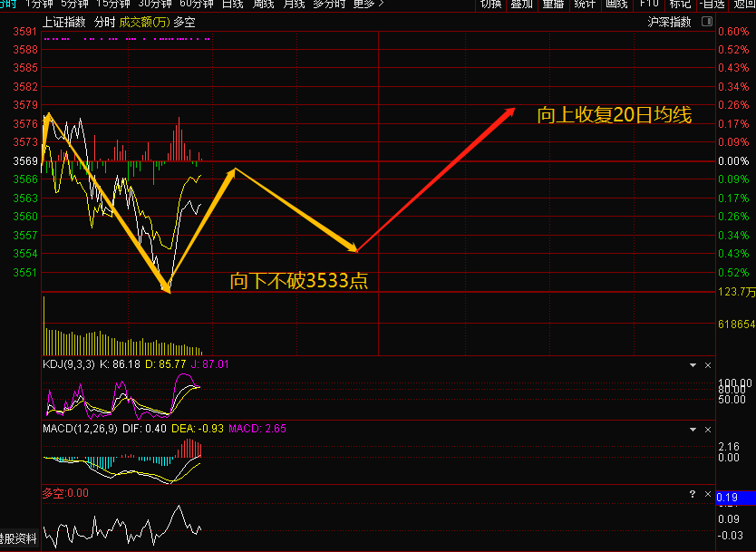The image size is (756, 552).
Task: Open the 更多 period dropdown
Action: (369, 5)
